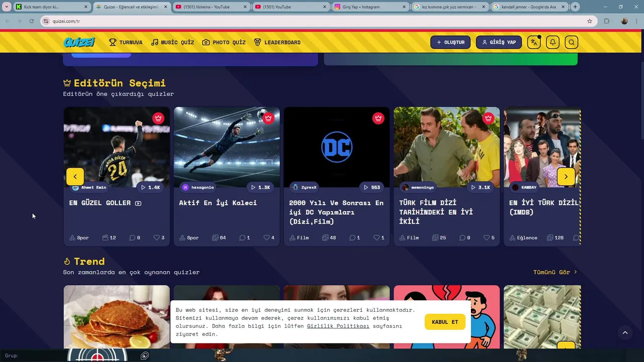Open lahmacun Trend quiz thumbnail
Viewport: 644px width, 362px height.
pos(117,317)
